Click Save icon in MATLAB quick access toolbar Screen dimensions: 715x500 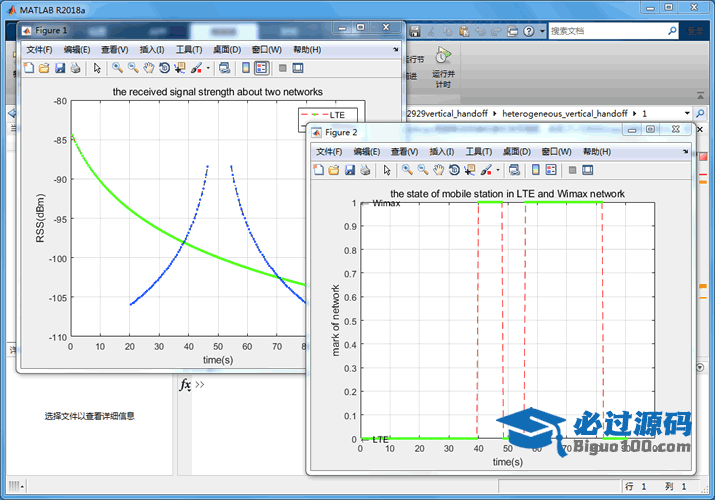pos(414,31)
